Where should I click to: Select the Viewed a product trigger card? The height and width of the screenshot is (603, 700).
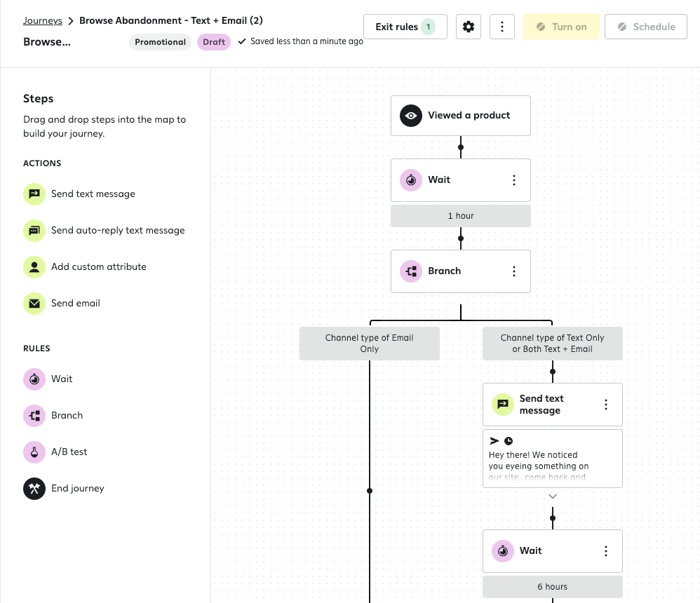pos(461,116)
